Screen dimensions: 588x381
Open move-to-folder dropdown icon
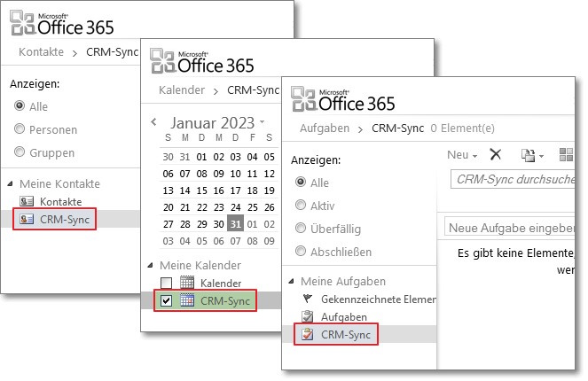[x=532, y=155]
